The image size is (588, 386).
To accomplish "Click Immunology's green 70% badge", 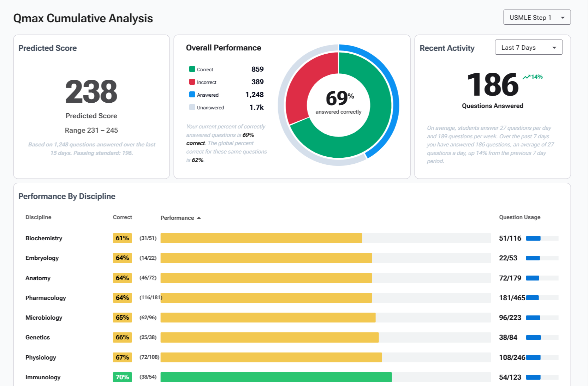I will pyautogui.click(x=122, y=377).
